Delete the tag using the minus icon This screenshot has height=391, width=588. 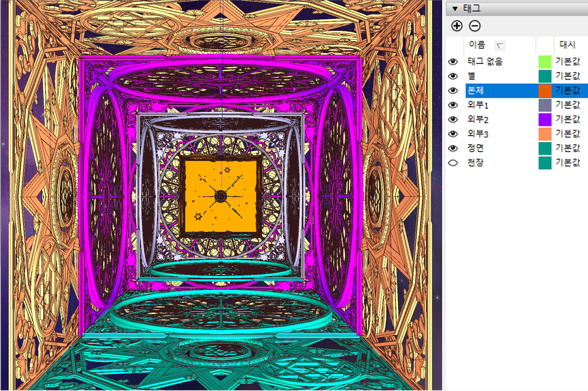(x=475, y=26)
